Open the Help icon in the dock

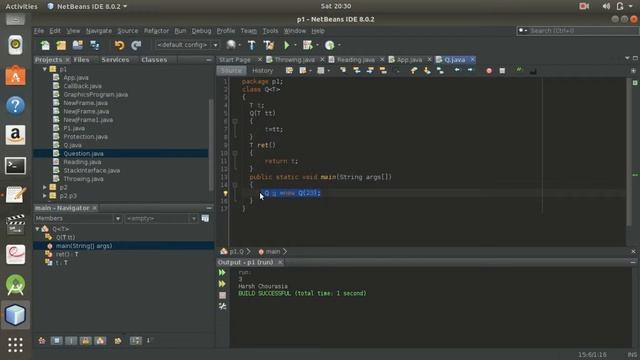16,105
